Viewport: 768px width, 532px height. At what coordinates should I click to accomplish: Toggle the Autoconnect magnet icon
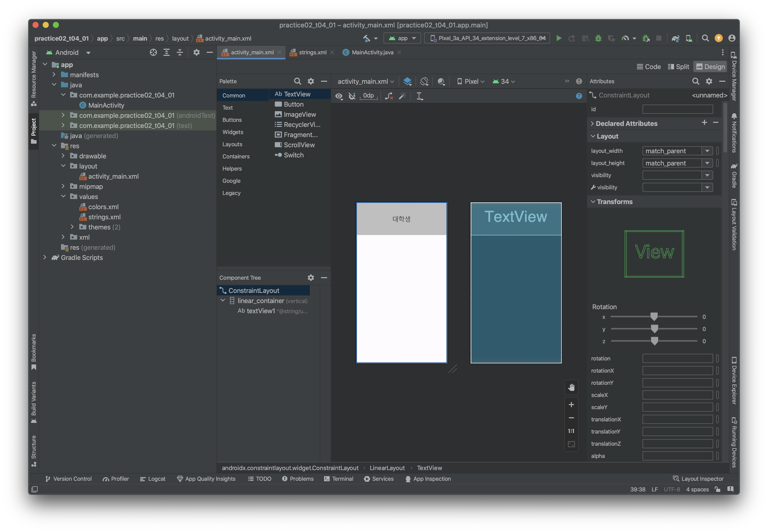pos(352,96)
